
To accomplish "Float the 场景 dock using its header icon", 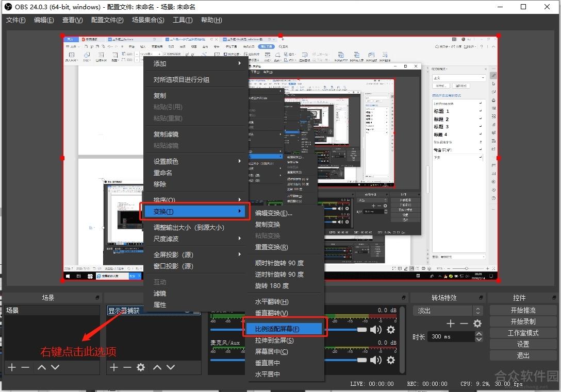I will click(97, 298).
